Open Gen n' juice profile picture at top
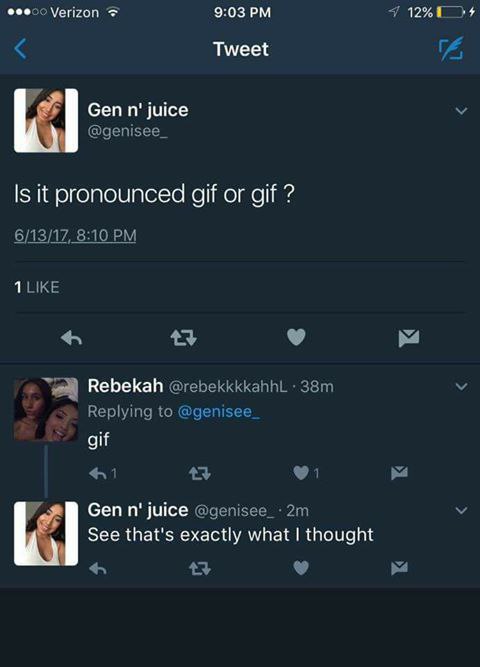The image size is (480, 667). [x=46, y=120]
